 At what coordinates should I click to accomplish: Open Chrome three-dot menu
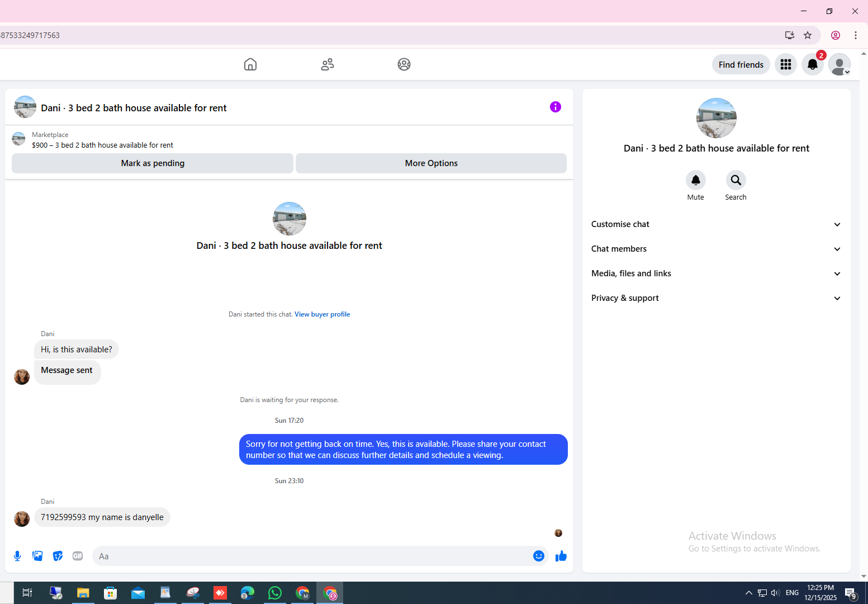(x=856, y=35)
